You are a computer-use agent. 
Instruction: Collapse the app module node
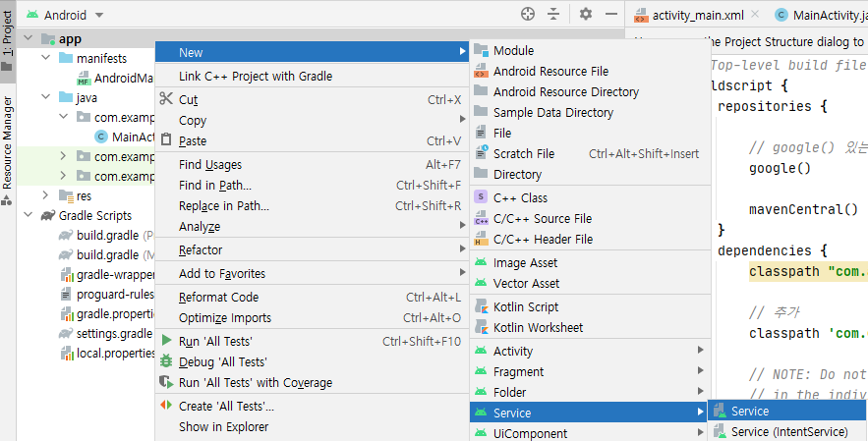(x=29, y=38)
